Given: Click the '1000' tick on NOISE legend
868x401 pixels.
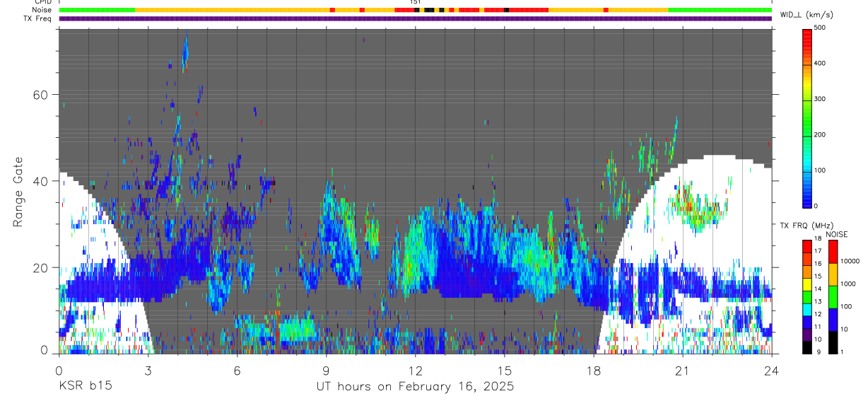Looking at the screenshot, I should [x=849, y=284].
